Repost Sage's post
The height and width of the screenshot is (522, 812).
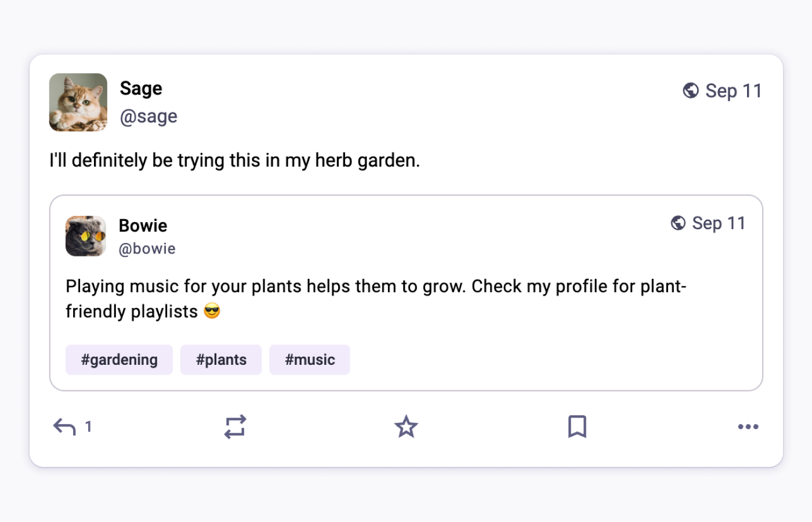pos(235,426)
